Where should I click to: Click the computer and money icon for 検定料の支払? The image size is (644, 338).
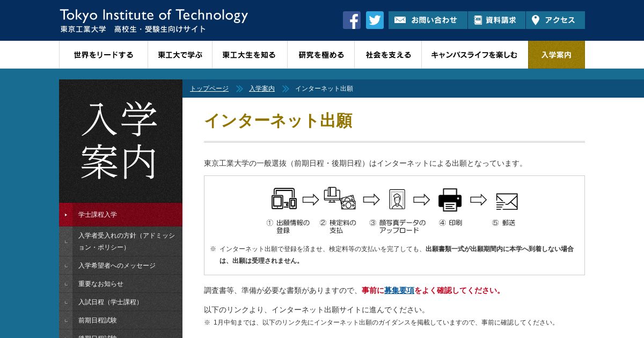click(340, 198)
